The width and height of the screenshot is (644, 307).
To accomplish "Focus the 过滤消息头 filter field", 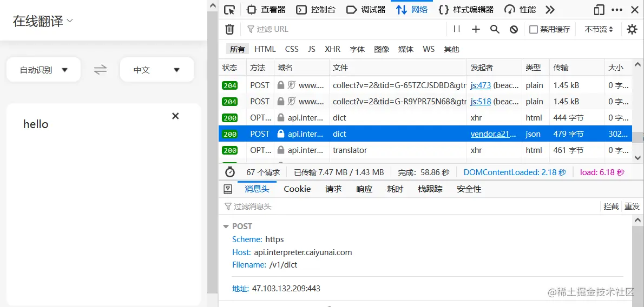I will [x=411, y=206].
